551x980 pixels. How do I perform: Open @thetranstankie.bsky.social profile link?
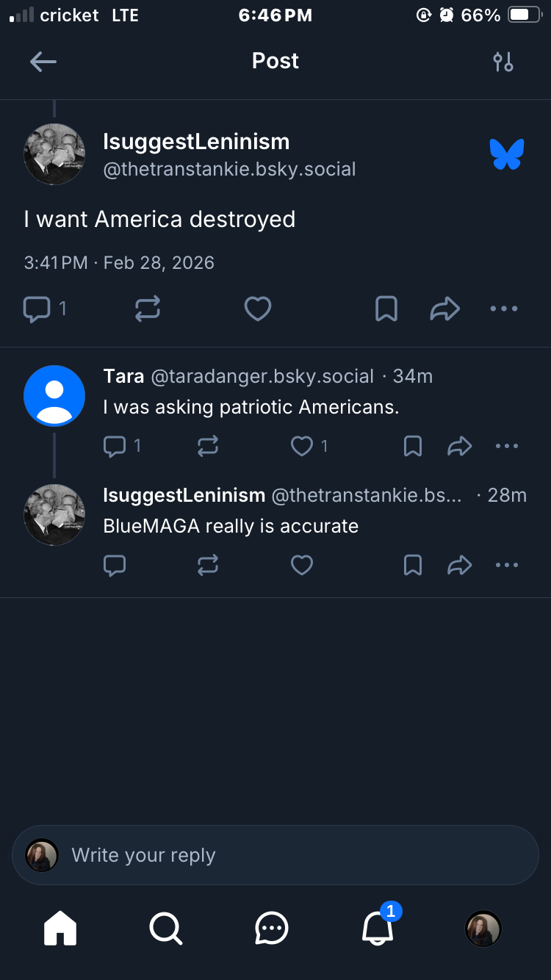[x=229, y=169]
